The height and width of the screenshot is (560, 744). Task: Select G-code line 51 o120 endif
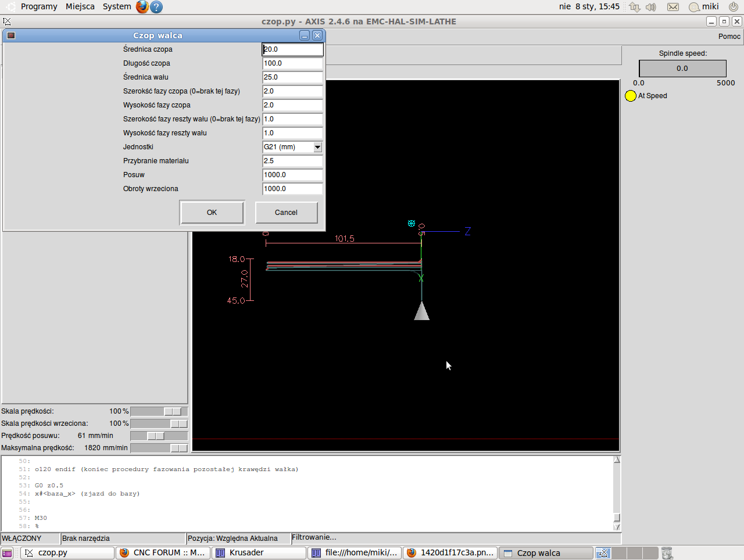[166, 469]
